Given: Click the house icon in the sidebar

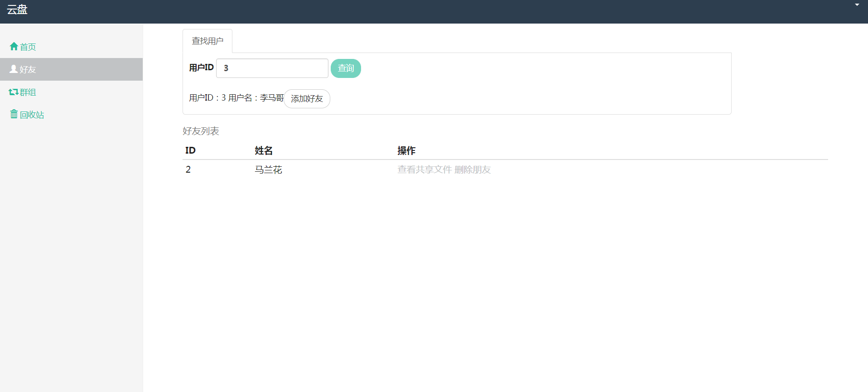Looking at the screenshot, I should tap(14, 46).
